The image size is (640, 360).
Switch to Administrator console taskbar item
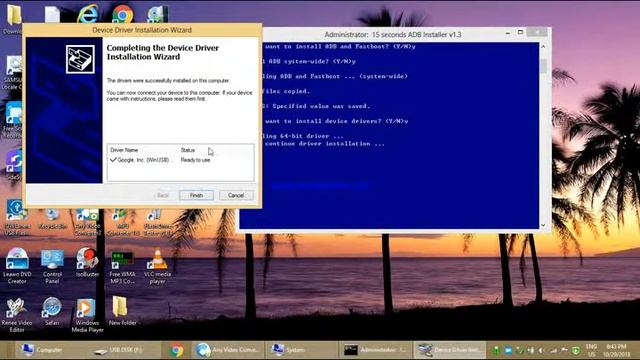(x=376, y=350)
